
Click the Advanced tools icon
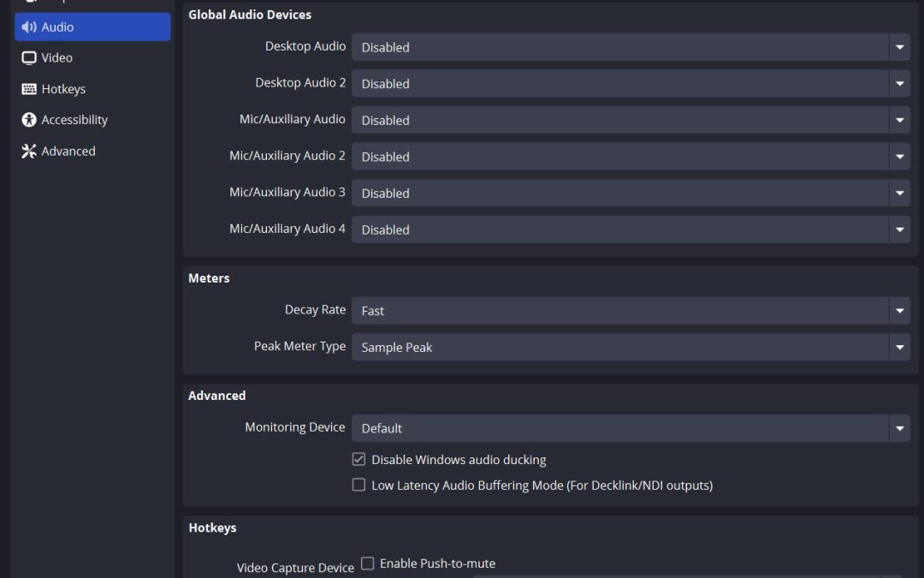(x=29, y=152)
